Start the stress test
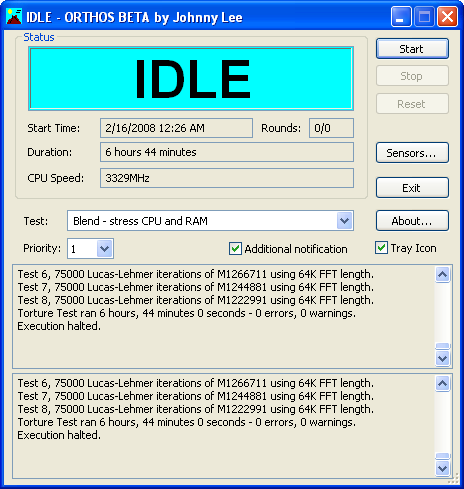Viewport: 464px width, 489px height. coord(412,49)
